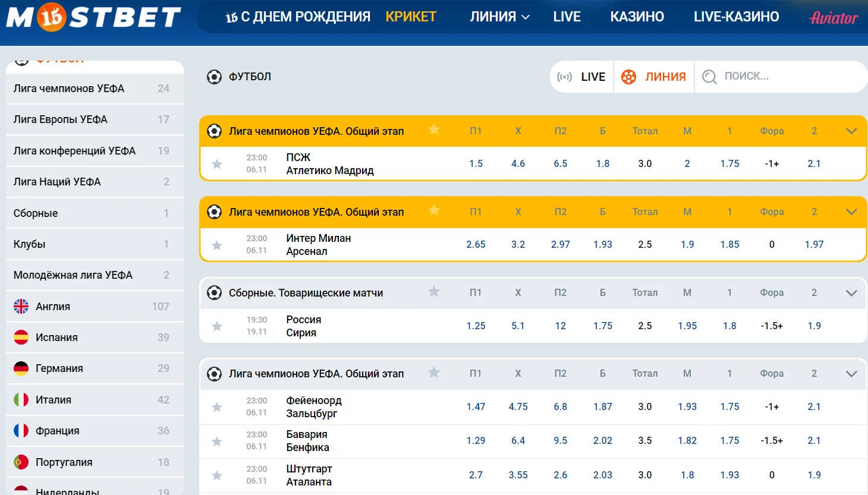Switch to the LIVE filter tab
This screenshot has height=495, width=868.
click(581, 77)
